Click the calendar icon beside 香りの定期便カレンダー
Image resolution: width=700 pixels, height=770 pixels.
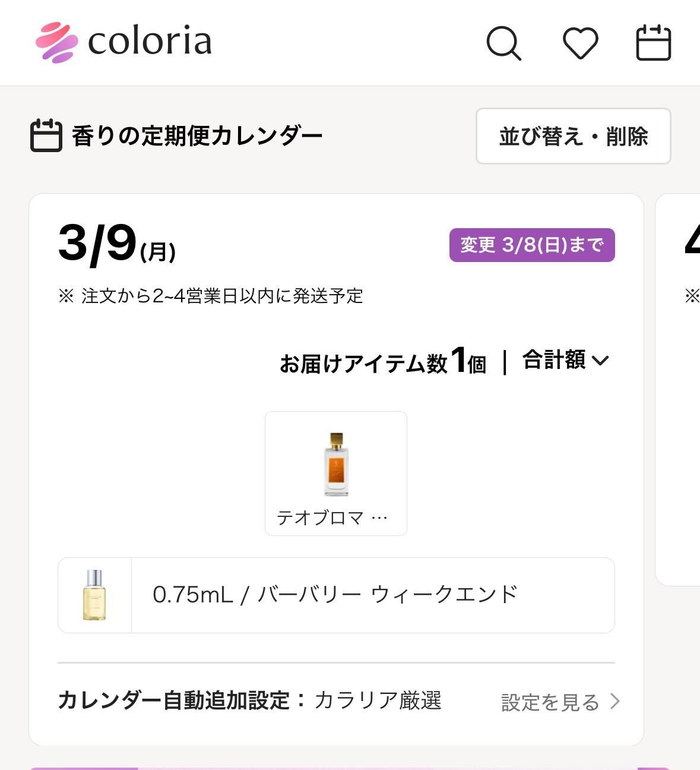46,135
